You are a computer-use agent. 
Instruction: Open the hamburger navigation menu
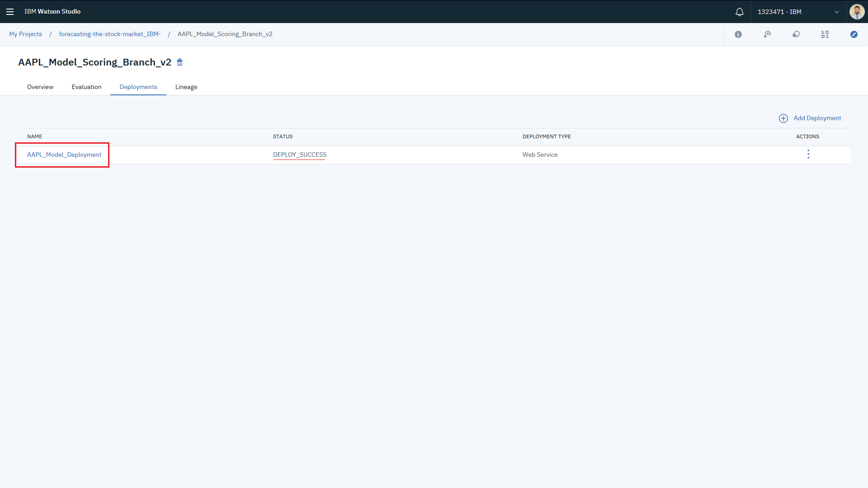10,12
